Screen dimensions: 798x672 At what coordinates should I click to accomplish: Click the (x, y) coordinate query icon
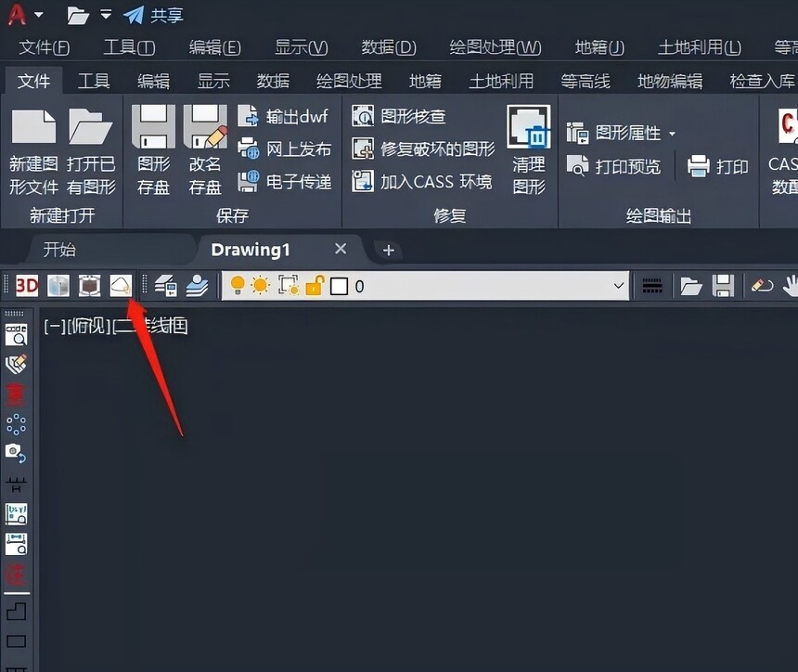(x=17, y=514)
